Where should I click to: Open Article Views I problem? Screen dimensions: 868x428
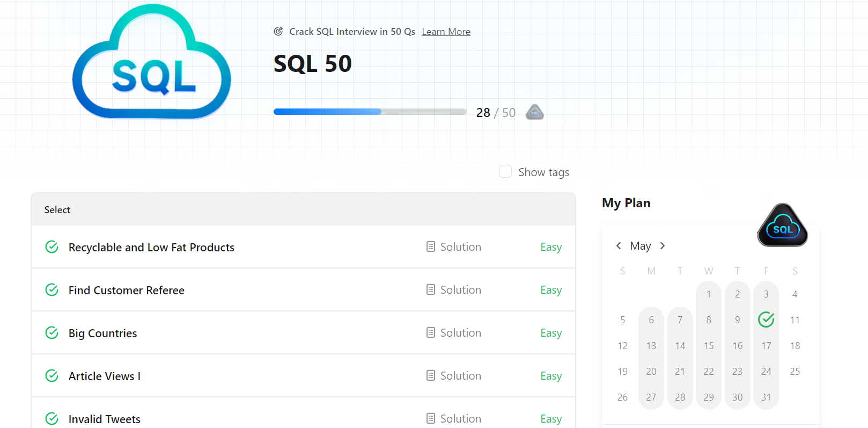(105, 376)
